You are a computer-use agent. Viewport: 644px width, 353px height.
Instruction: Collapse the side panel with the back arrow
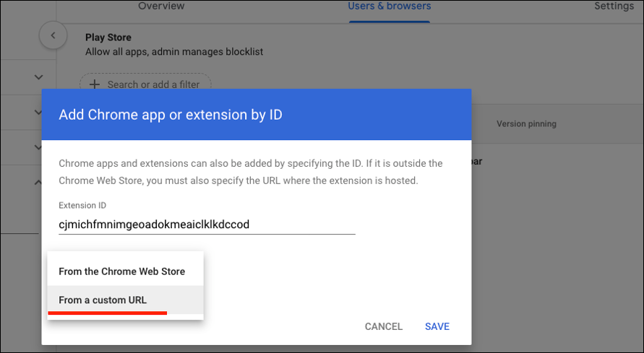coord(53,35)
